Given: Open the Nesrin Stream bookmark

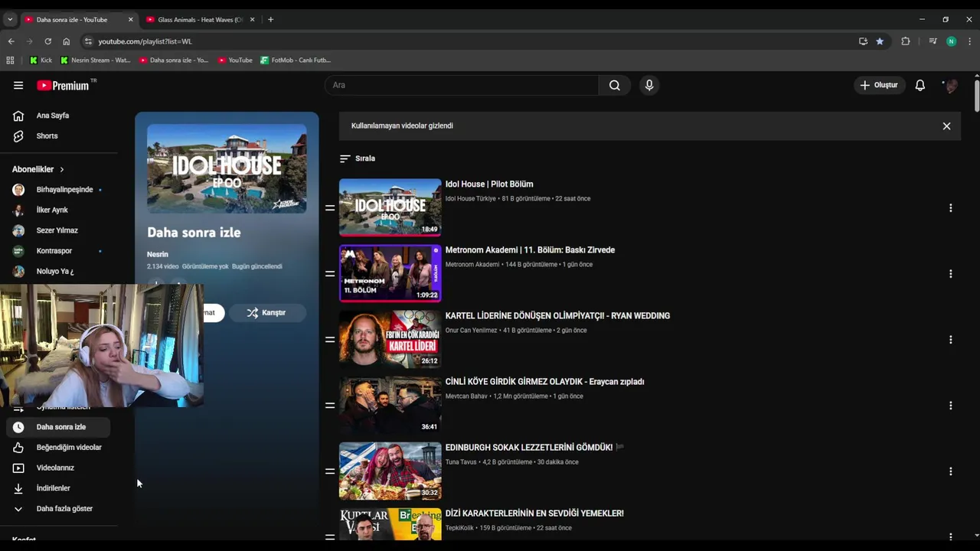Looking at the screenshot, I should 96,60.
